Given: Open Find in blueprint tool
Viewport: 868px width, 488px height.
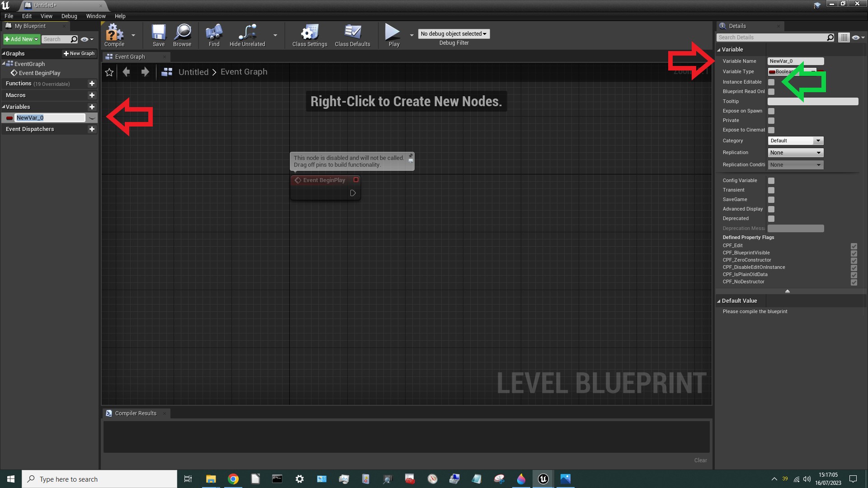Looking at the screenshot, I should pyautogui.click(x=214, y=35).
